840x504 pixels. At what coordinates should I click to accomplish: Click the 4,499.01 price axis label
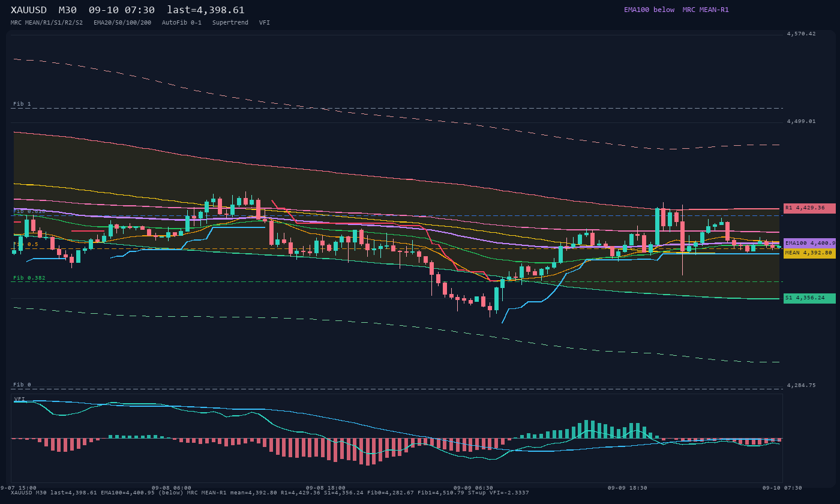coord(802,121)
